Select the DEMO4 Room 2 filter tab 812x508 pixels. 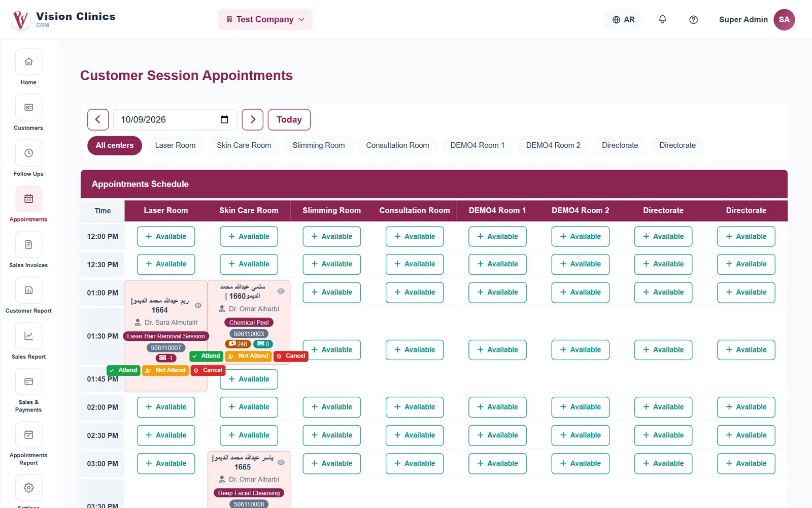[x=553, y=145]
